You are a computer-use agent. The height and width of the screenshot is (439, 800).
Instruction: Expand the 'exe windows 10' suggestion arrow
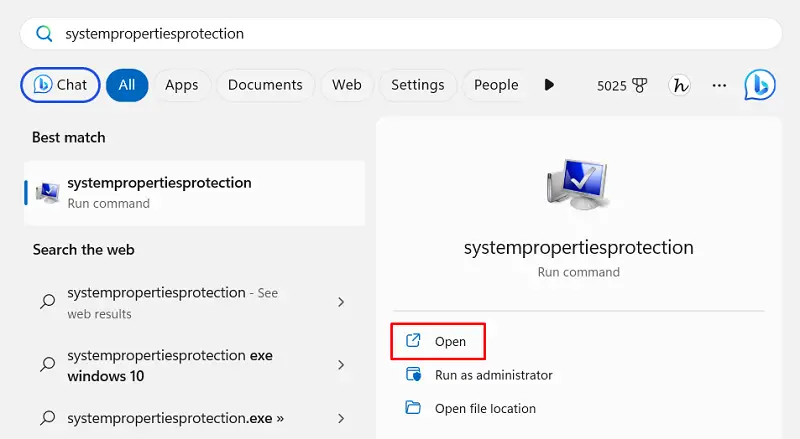[341, 365]
